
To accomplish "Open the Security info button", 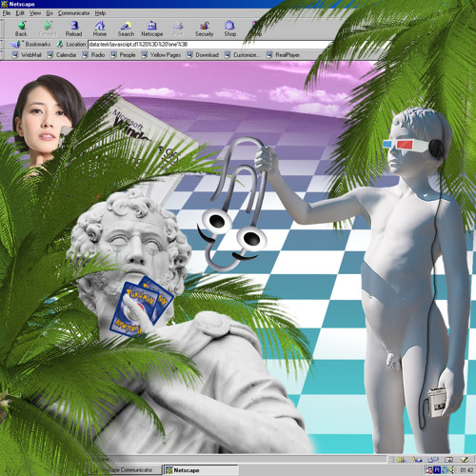I will (204, 29).
